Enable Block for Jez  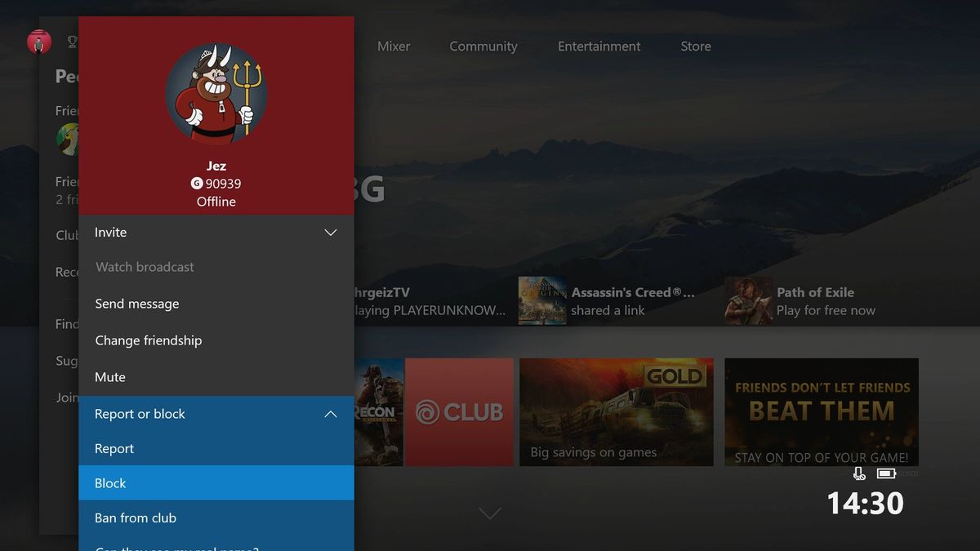click(x=110, y=482)
